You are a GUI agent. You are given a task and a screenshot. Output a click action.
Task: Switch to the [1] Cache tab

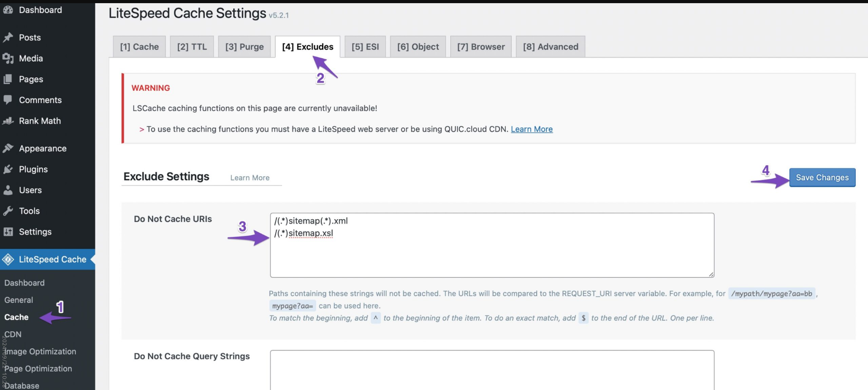pos(139,47)
